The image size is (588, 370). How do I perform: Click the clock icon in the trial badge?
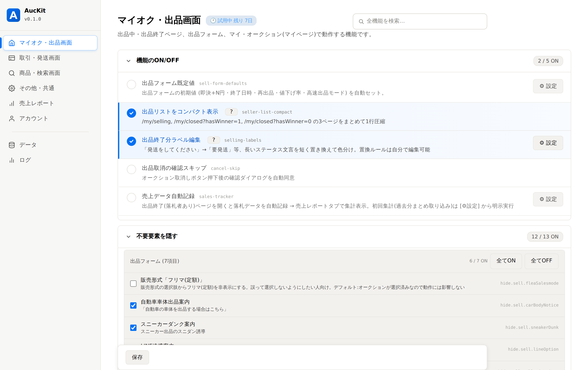click(213, 21)
